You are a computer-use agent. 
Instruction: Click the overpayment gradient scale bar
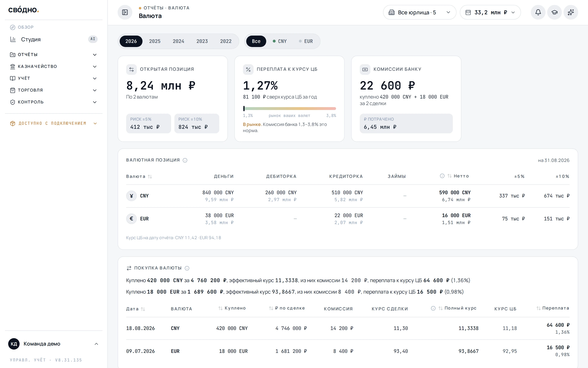click(289, 109)
